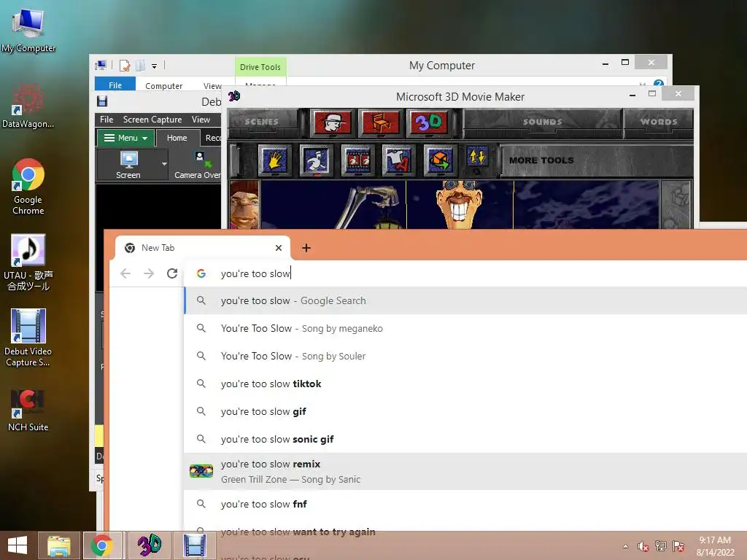The width and height of the screenshot is (747, 560).
Task: Click the SCENES button in 3D Movie Maker
Action: pos(262,122)
